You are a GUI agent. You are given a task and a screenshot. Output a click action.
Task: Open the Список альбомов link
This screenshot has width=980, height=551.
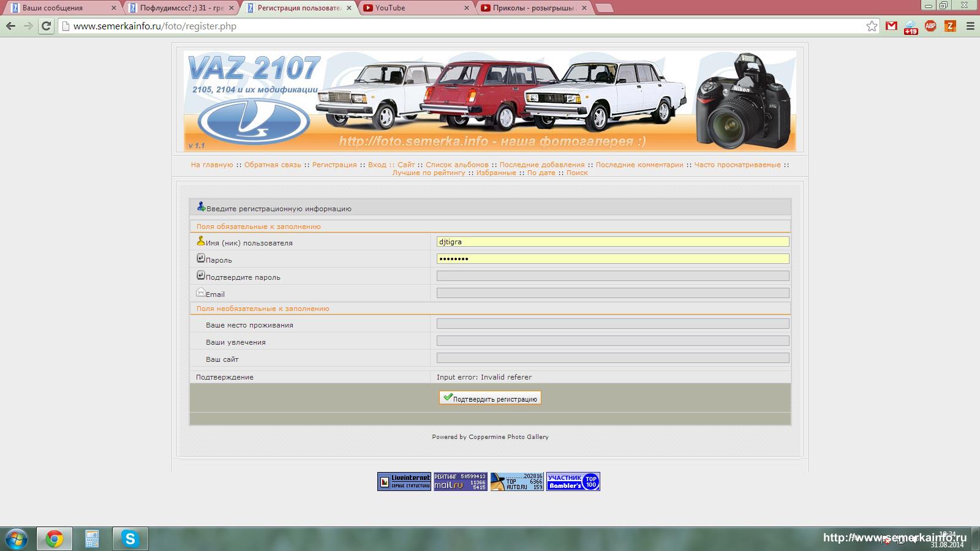457,165
